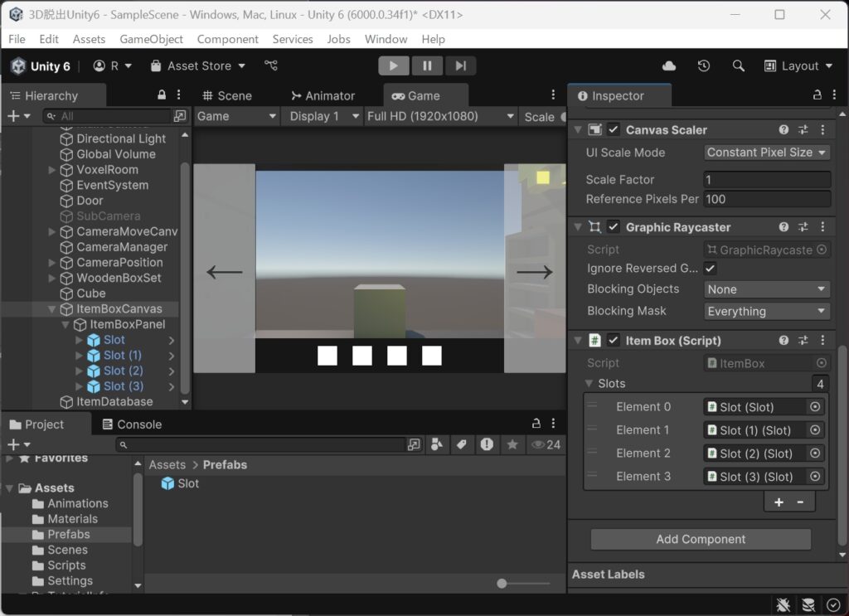Screen dimensions: 849x616
Task: Toggle the Item Box script enabled checkbox
Action: 613,340
